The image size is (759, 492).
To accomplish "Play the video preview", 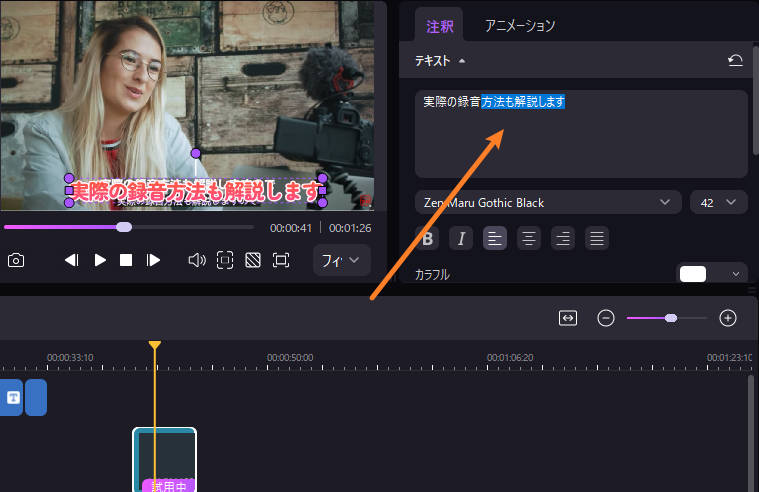I will coord(100,261).
